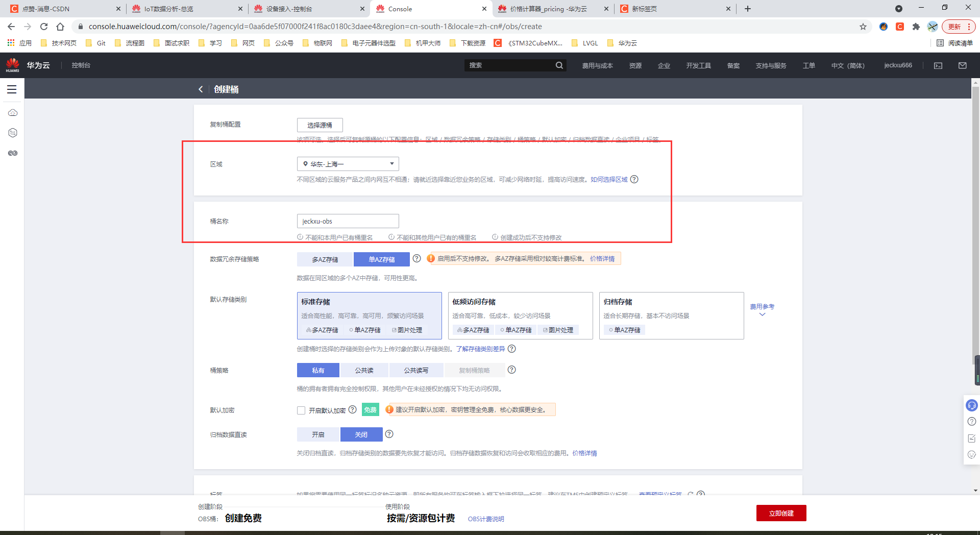Choose the 标准存储 storage class card
The image size is (980, 535).
point(370,315)
